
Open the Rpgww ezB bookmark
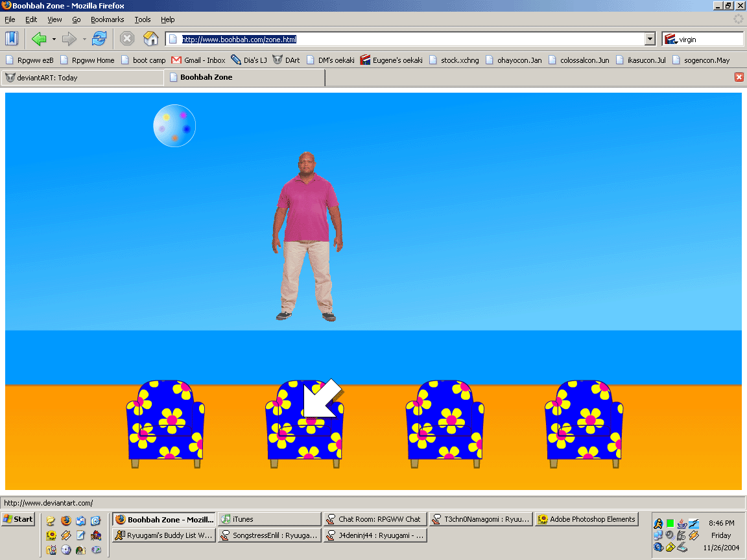pos(30,60)
